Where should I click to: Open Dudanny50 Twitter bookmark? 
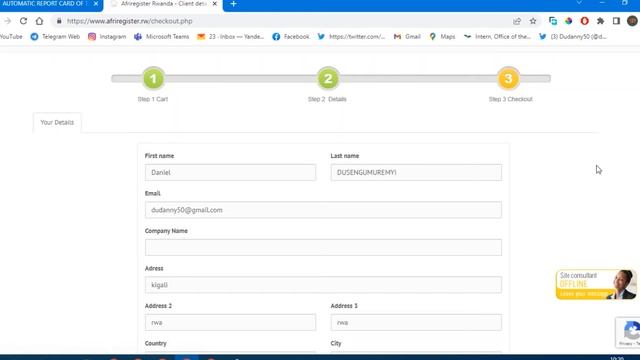pos(573,37)
